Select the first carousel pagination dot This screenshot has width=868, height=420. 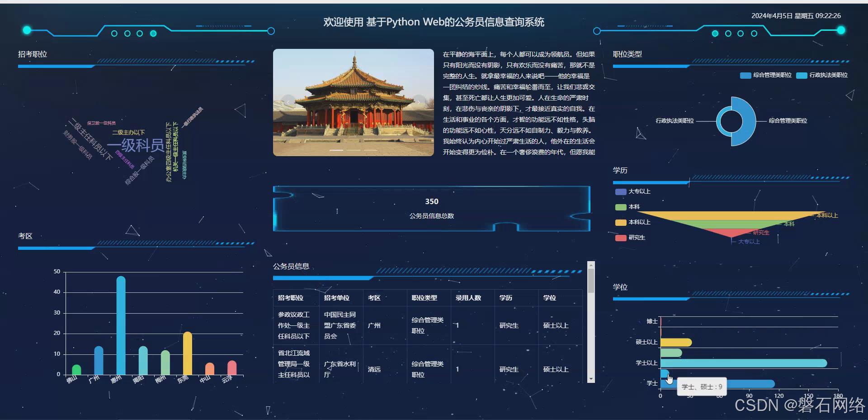pyautogui.click(x=336, y=151)
